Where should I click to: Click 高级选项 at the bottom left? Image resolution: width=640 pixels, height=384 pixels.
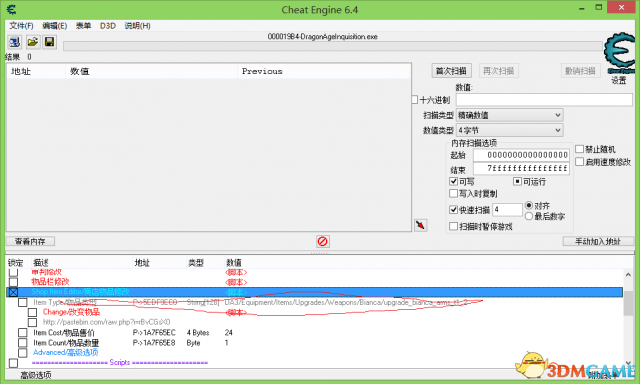(36, 375)
